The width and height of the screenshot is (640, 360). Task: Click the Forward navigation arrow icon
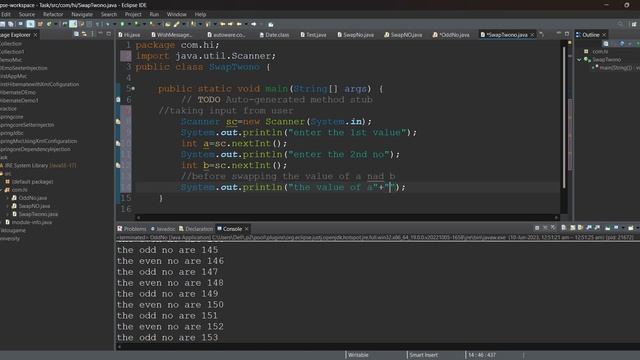click(x=253, y=24)
